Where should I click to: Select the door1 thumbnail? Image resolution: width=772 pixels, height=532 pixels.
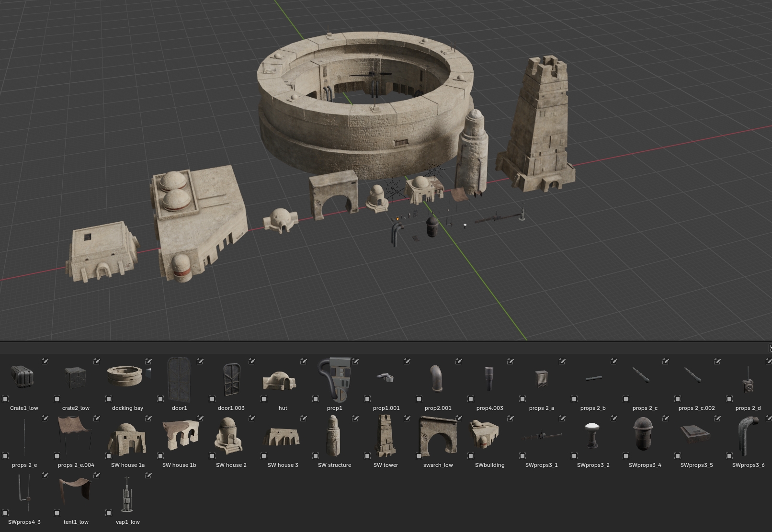(179, 379)
